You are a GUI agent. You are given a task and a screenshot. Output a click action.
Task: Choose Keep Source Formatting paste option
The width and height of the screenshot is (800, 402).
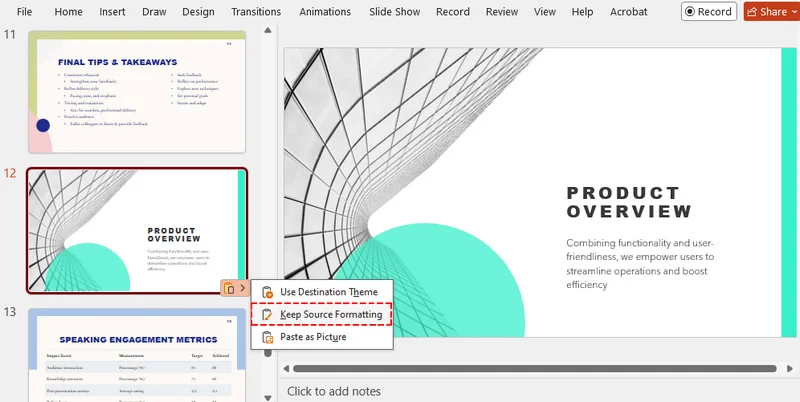coord(321,315)
